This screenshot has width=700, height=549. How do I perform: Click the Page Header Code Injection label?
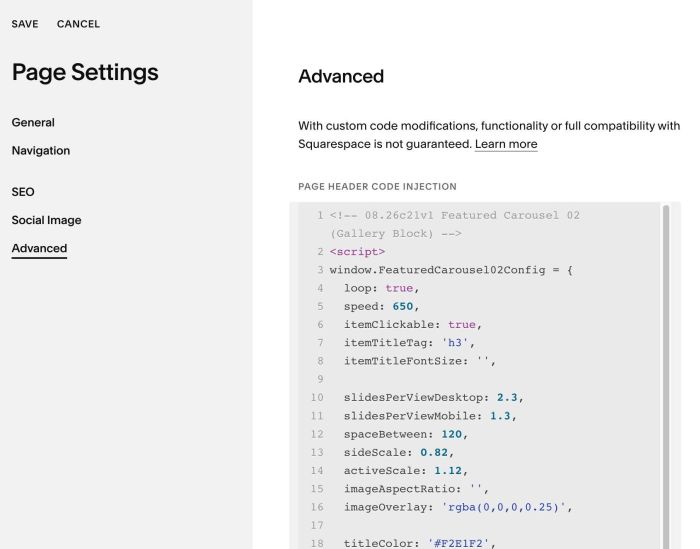click(x=377, y=187)
